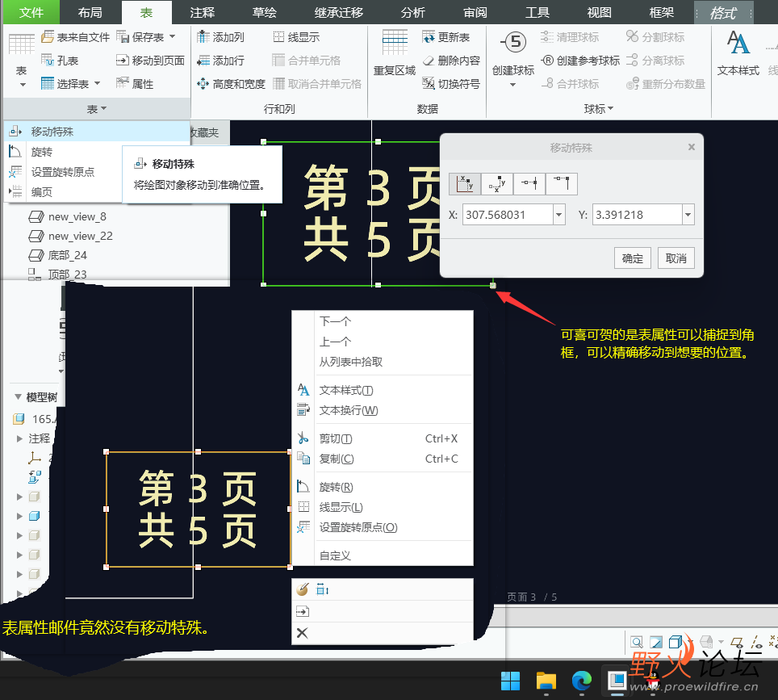Expand the 注释 tree node

[19, 438]
